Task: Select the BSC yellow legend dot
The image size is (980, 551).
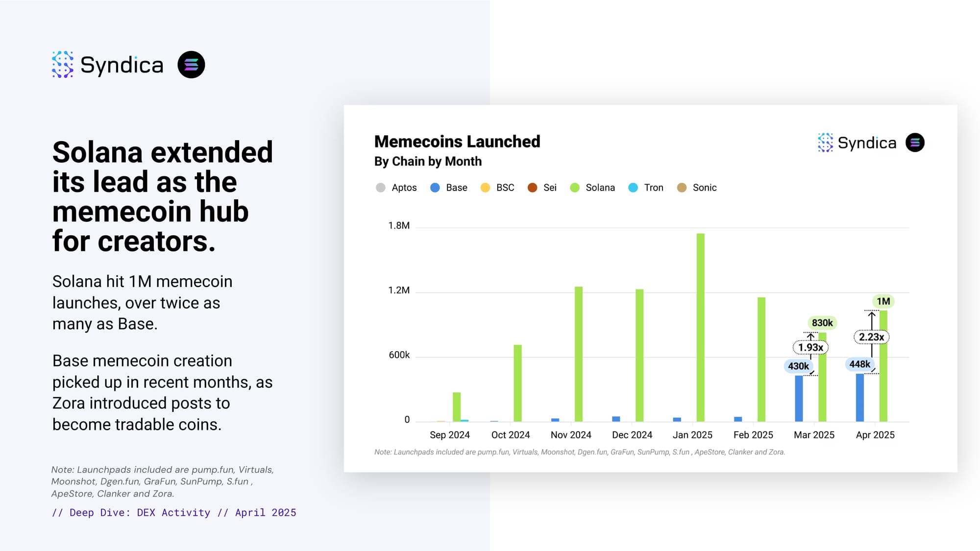Action: pyautogui.click(x=485, y=188)
